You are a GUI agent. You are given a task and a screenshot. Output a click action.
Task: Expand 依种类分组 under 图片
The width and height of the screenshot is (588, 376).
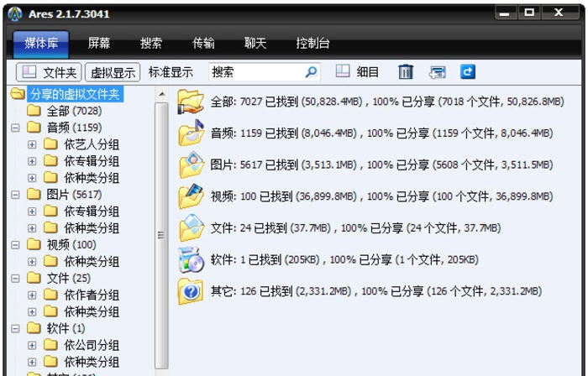32,228
